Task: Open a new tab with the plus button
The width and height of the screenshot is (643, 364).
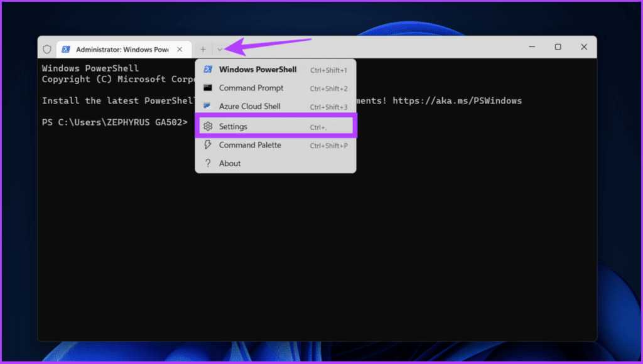Action: (203, 49)
